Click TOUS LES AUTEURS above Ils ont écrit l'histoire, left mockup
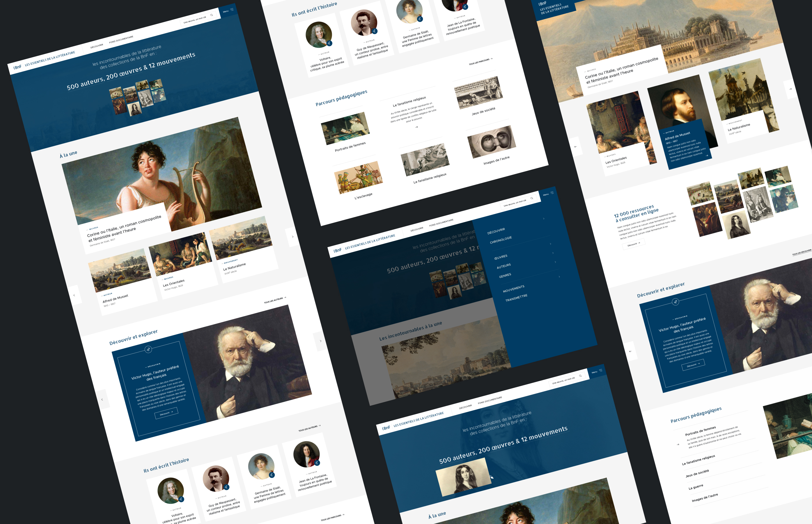This screenshot has width=812, height=524. pyautogui.click(x=310, y=428)
